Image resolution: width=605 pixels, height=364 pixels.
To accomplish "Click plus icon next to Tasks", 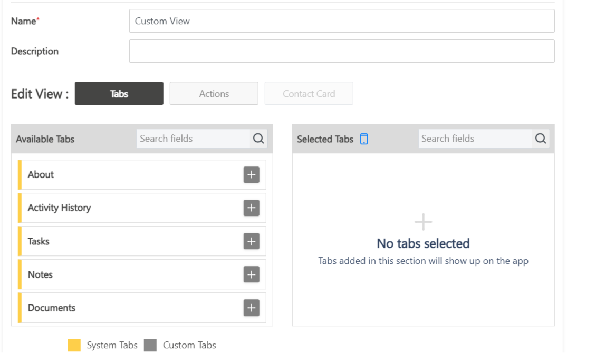I will pyautogui.click(x=251, y=241).
